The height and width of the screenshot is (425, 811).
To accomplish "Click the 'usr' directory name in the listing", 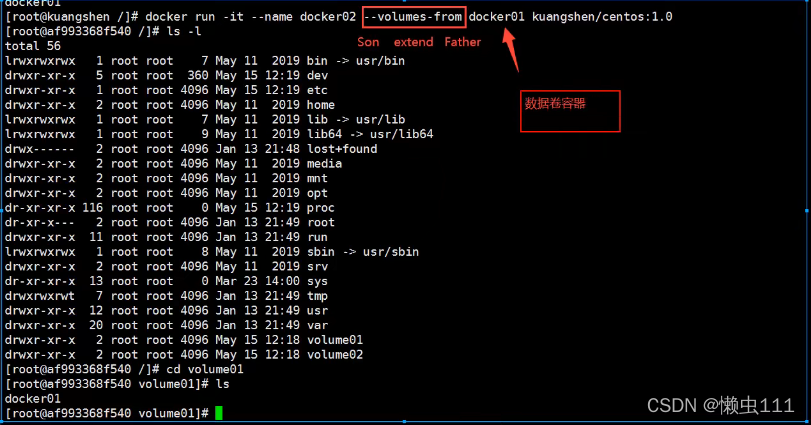I will (317, 311).
